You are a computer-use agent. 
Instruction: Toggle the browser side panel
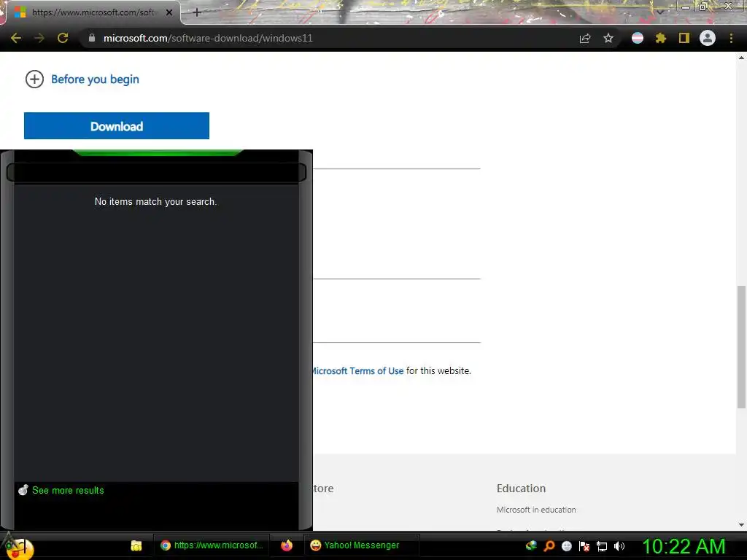click(684, 38)
